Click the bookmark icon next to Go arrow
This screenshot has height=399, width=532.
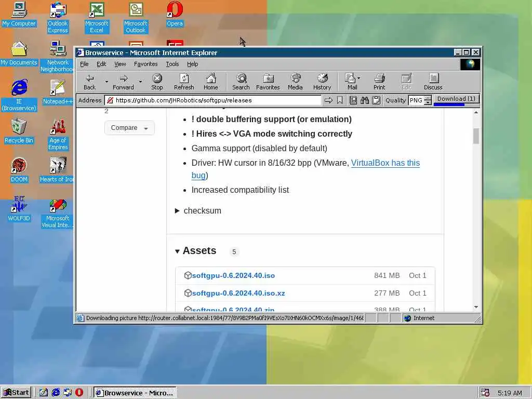coord(340,100)
